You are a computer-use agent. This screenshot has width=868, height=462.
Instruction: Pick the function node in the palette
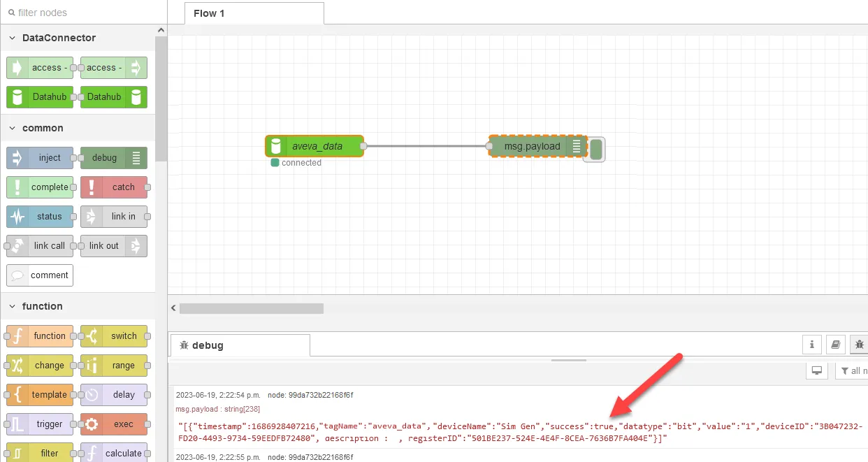pos(40,336)
